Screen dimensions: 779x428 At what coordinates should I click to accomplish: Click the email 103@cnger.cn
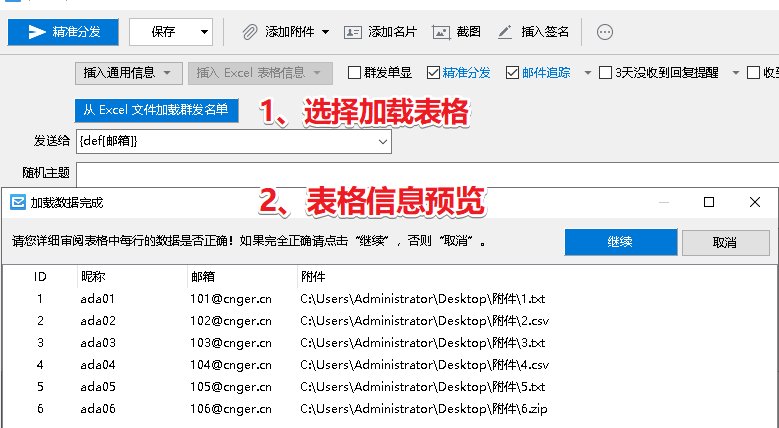[231, 342]
